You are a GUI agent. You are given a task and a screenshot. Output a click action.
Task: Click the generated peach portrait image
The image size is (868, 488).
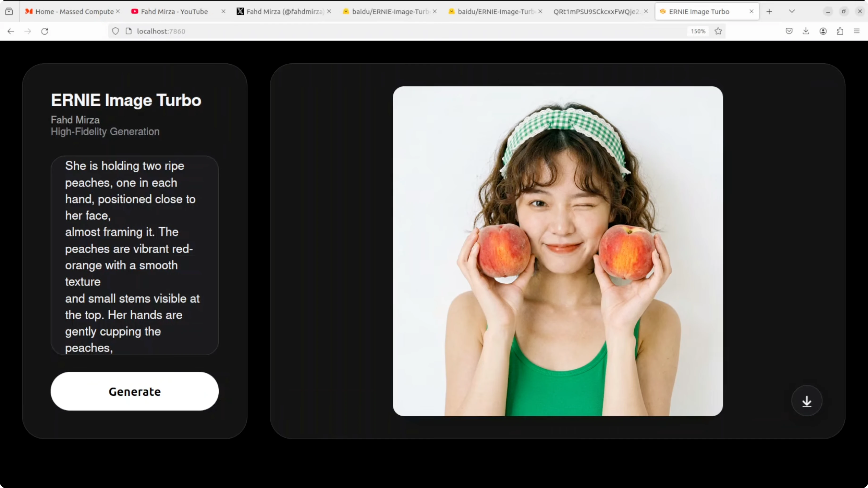[x=558, y=251]
